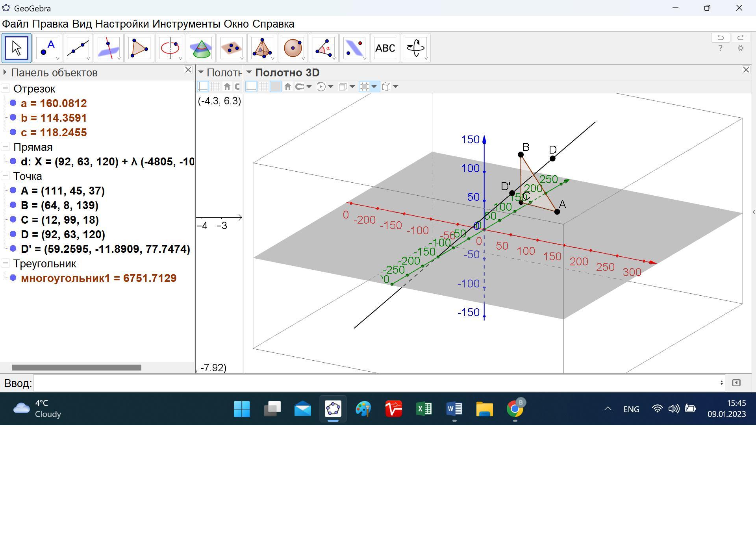756x554 pixels.
Task: Select the Pyramid tool
Action: click(x=262, y=48)
